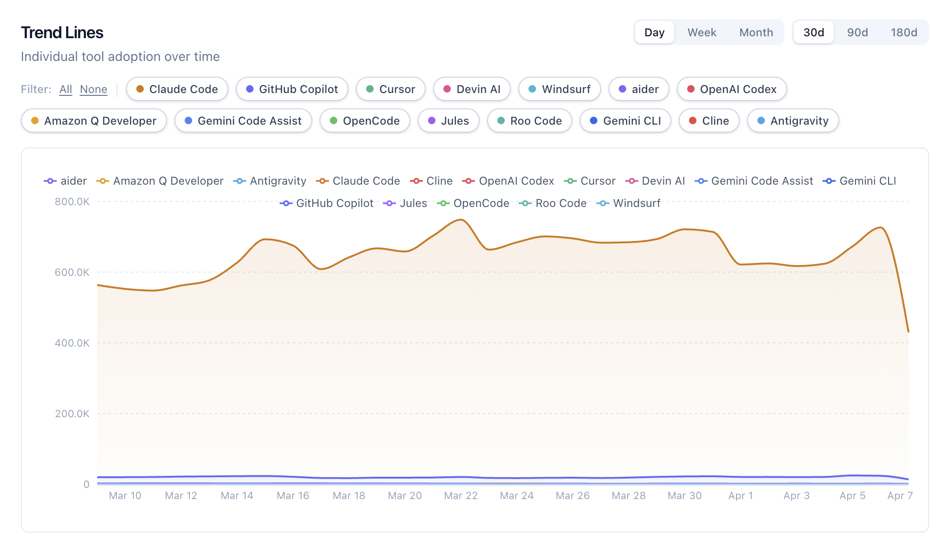Screen dimensions: 950x560
Task: Click the Claude Code legend marker icon
Action: 322,181
